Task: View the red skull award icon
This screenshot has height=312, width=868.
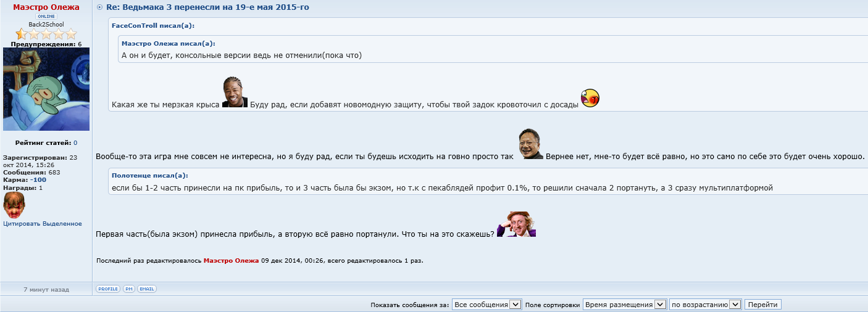Action: coord(13,204)
